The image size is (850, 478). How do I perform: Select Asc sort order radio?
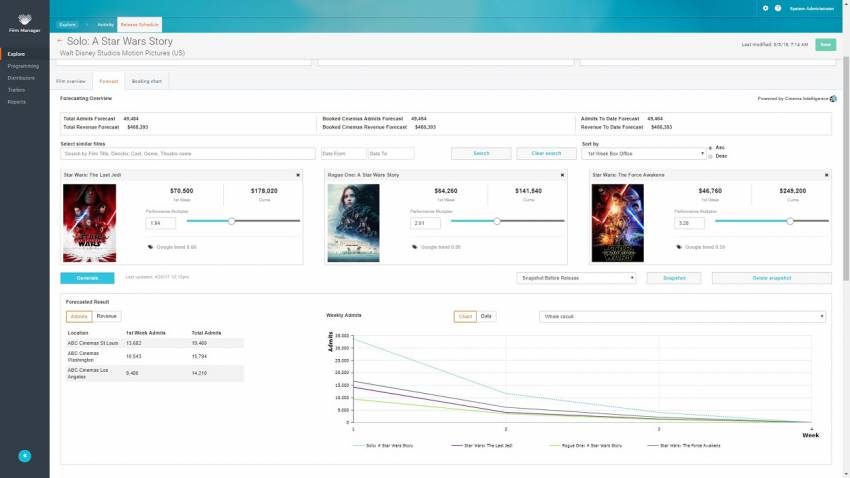(x=710, y=148)
